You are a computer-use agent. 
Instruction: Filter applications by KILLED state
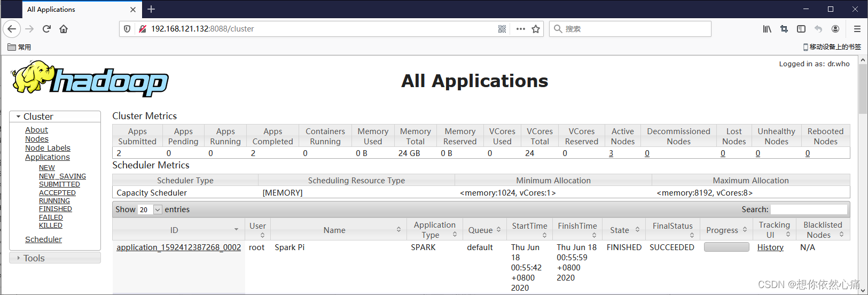tap(51, 226)
